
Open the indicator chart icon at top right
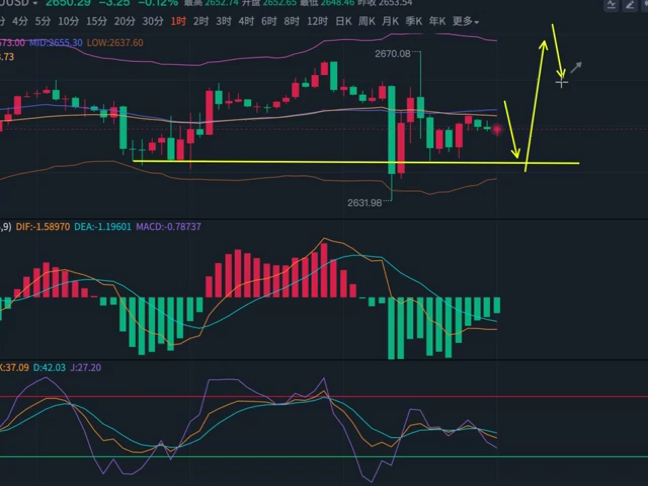point(612,5)
